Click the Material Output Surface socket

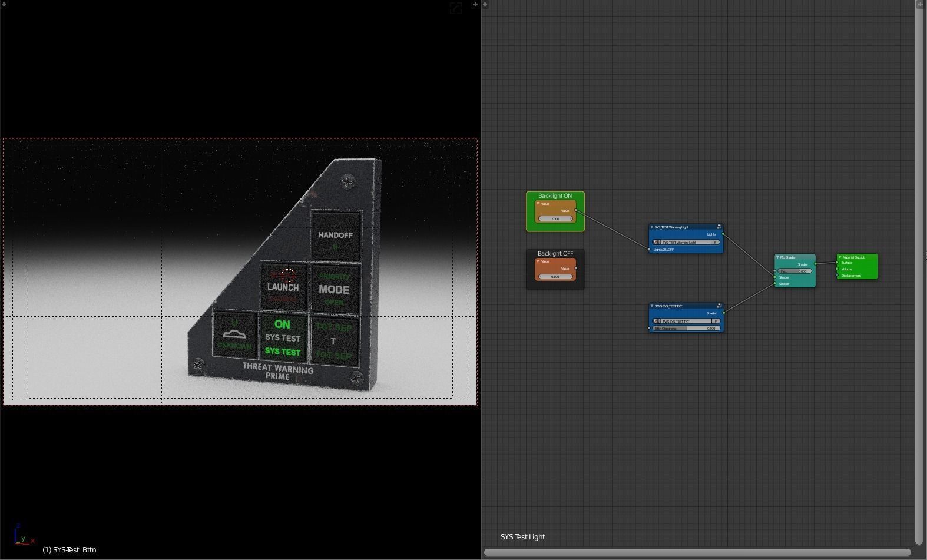pos(837,263)
